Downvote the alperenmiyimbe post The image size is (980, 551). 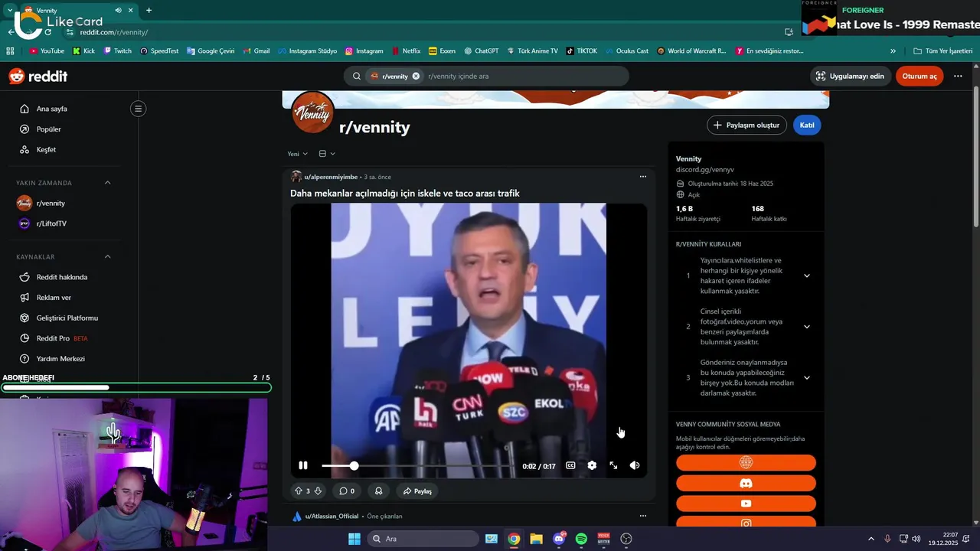[x=318, y=491]
